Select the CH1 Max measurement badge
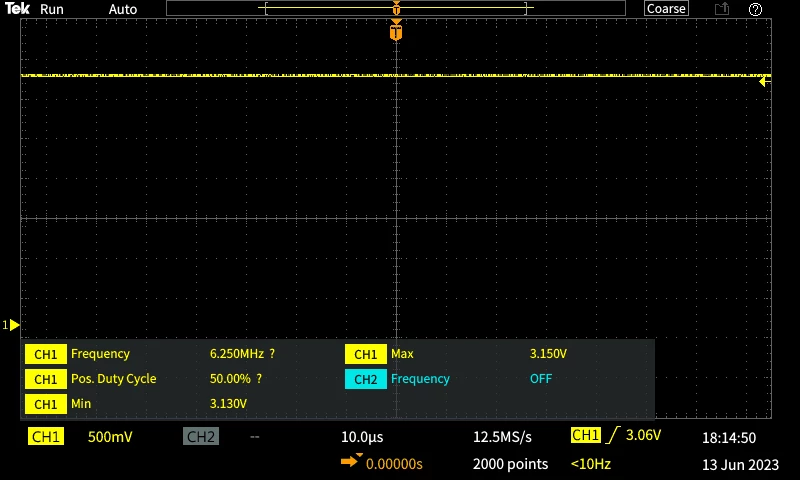The width and height of the screenshot is (800, 480). click(365, 354)
